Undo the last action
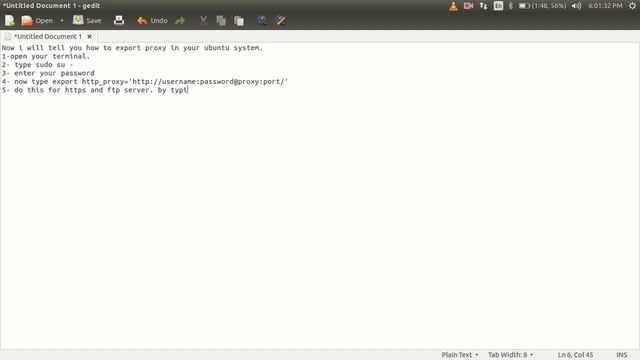 pyautogui.click(x=152, y=20)
